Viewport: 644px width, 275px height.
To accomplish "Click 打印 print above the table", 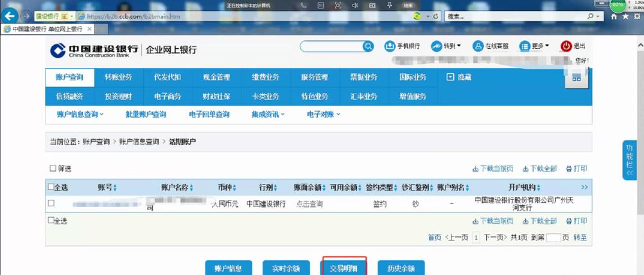I will tap(577, 169).
